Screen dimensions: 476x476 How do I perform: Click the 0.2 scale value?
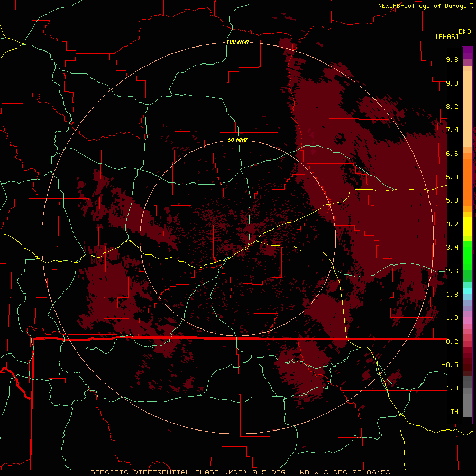(x=452, y=342)
